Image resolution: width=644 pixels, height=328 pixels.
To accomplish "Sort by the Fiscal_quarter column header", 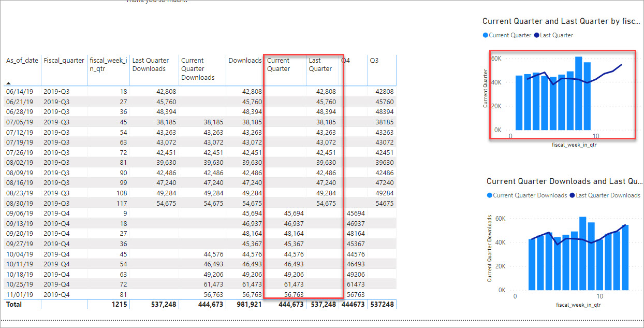I will click(64, 61).
